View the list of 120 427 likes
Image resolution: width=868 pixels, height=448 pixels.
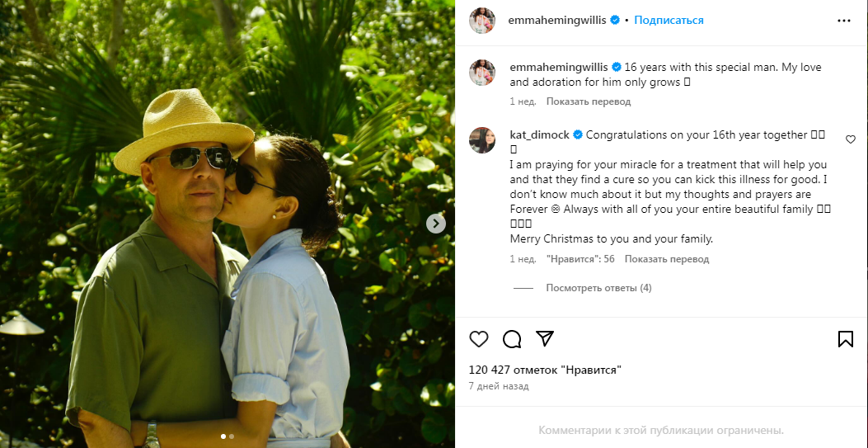click(545, 370)
